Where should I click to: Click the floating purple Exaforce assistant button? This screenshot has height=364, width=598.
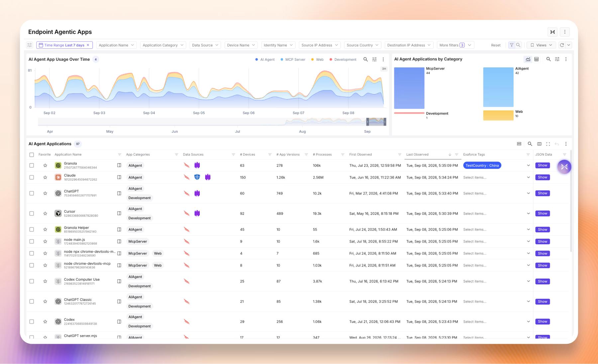click(564, 167)
